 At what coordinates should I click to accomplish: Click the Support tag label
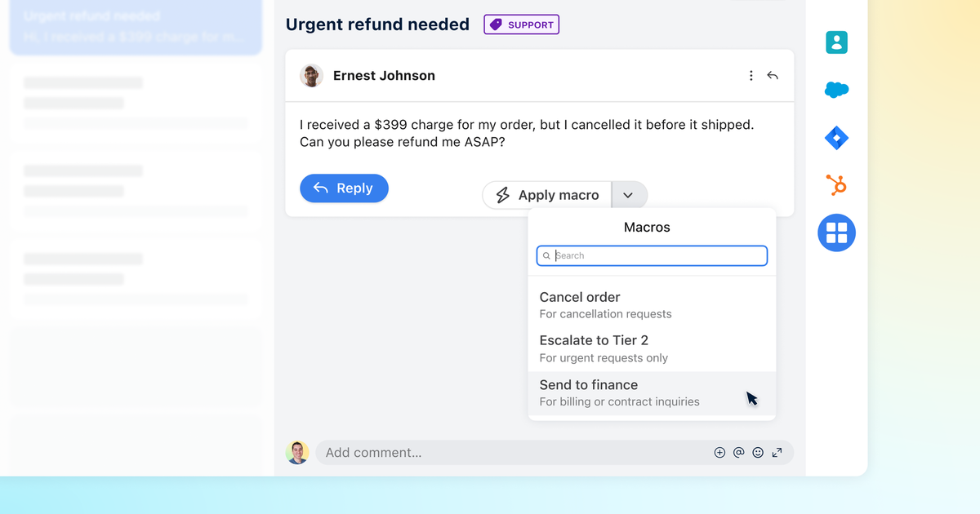[521, 25]
